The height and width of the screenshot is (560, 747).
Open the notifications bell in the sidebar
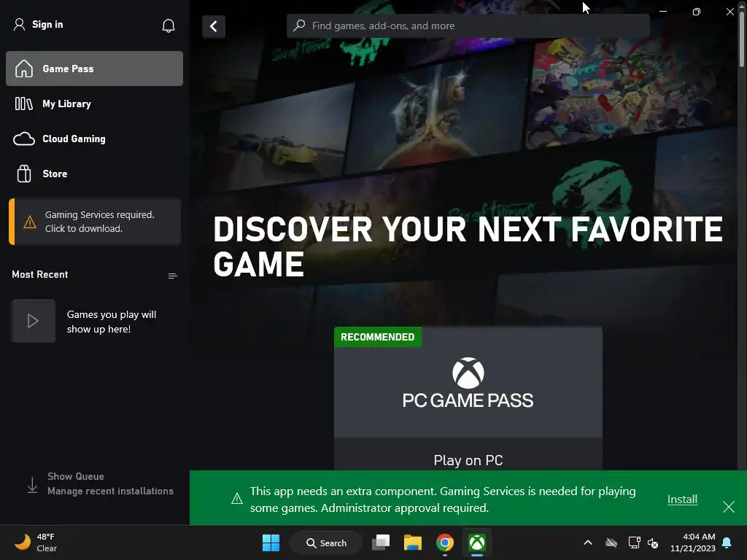(169, 26)
